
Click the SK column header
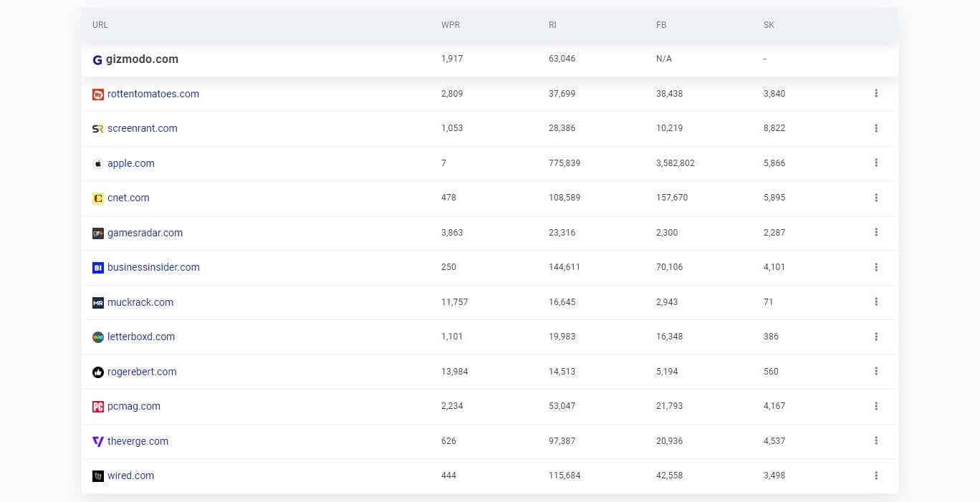(x=768, y=25)
